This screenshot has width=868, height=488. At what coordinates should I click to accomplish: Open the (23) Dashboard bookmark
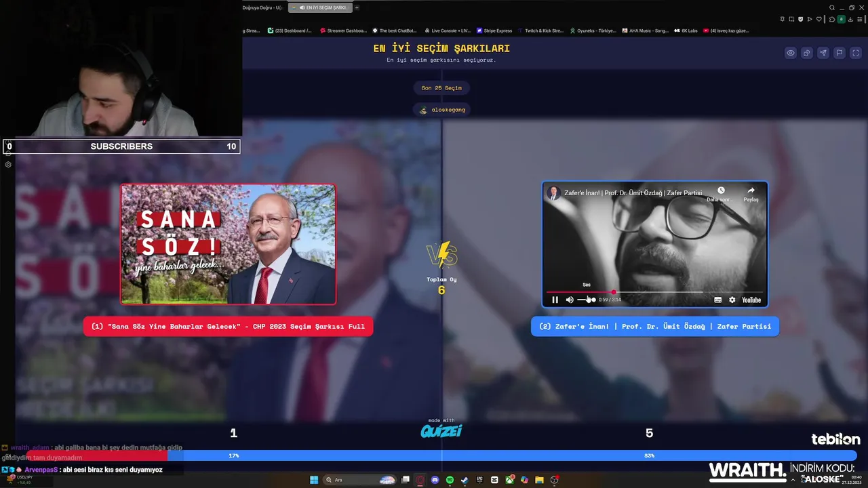point(290,30)
